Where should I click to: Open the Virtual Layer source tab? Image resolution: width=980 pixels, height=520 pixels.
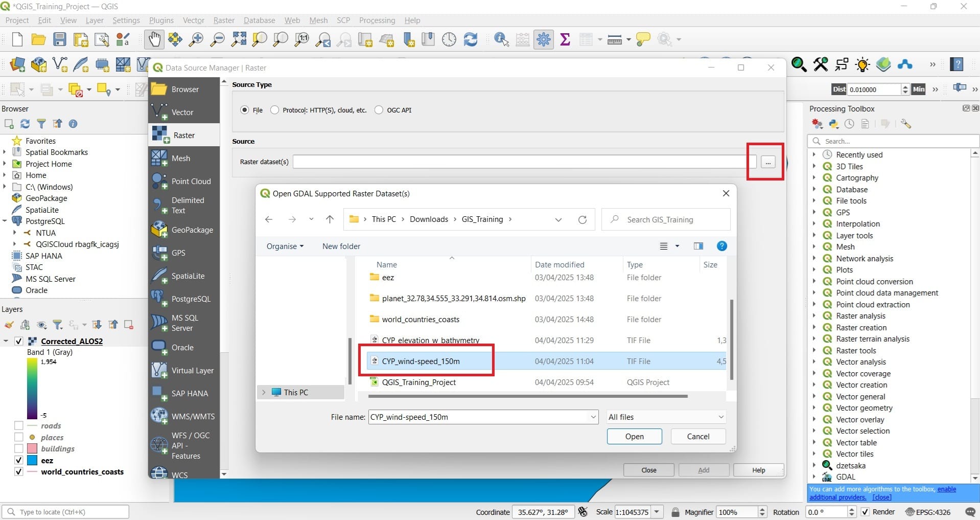pyautogui.click(x=184, y=370)
